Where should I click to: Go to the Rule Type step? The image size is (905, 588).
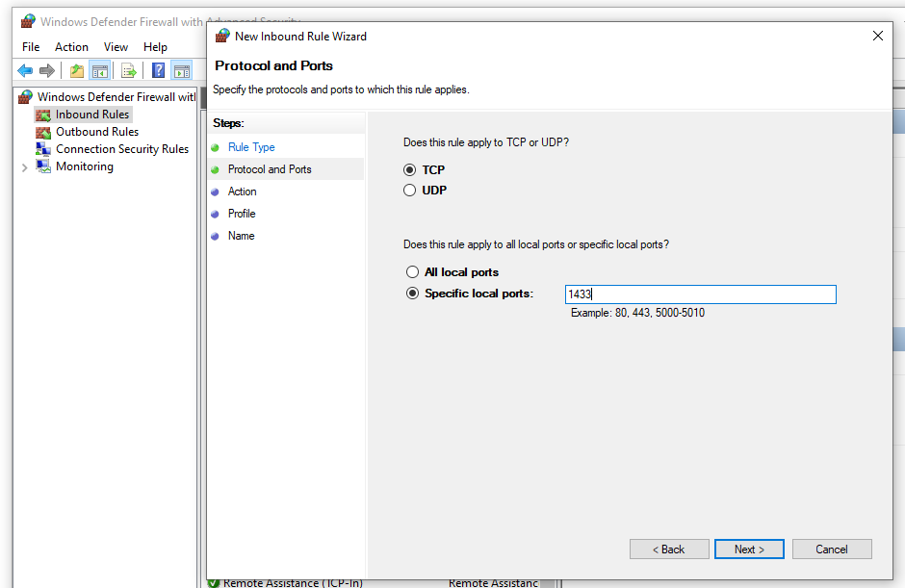[251, 147]
